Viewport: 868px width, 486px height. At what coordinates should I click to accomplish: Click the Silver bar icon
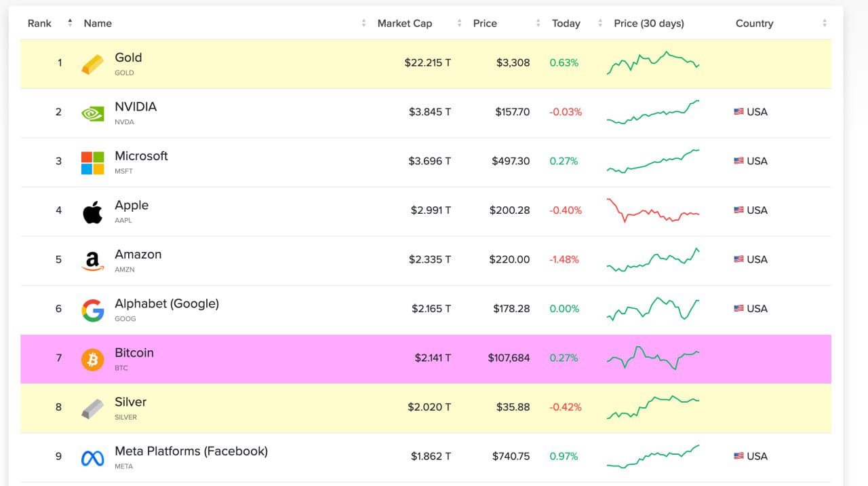point(93,409)
